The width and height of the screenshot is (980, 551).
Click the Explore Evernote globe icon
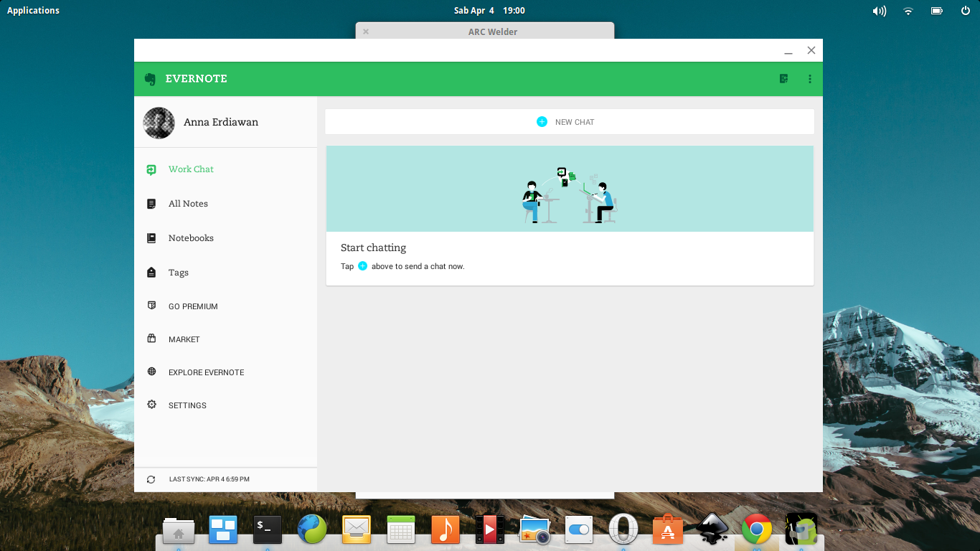(x=151, y=372)
